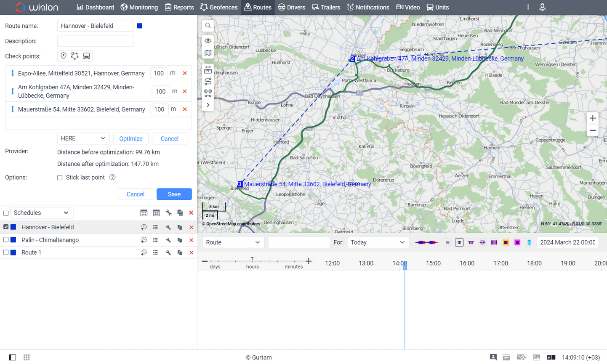Uncheck the Hannover - Bielefeld route checkbox
Screen dimensions: 607x364
[6, 227]
